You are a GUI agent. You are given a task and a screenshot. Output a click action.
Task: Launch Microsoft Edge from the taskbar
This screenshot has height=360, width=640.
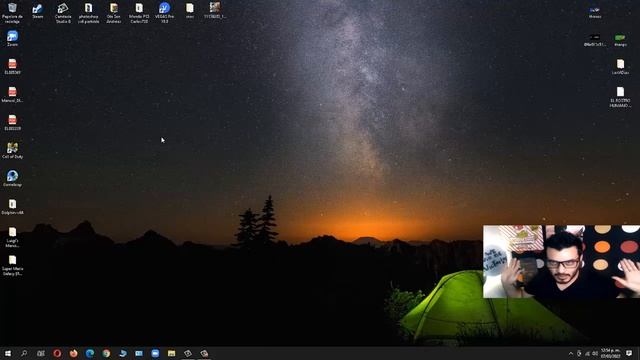point(90,353)
